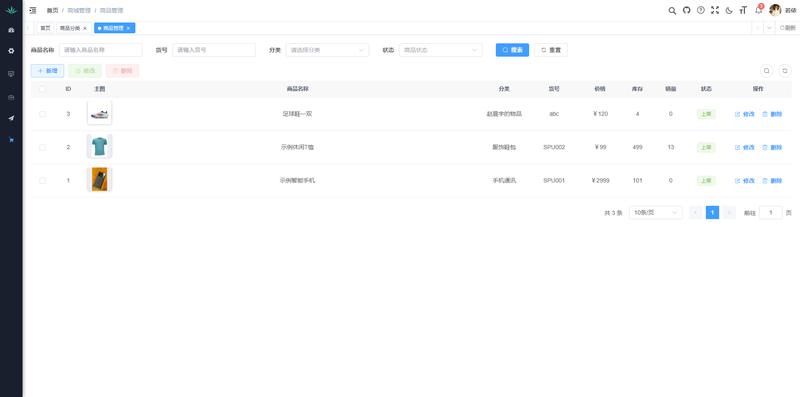Open the GitHub source icon
This screenshot has width=800, height=397.
click(686, 10)
